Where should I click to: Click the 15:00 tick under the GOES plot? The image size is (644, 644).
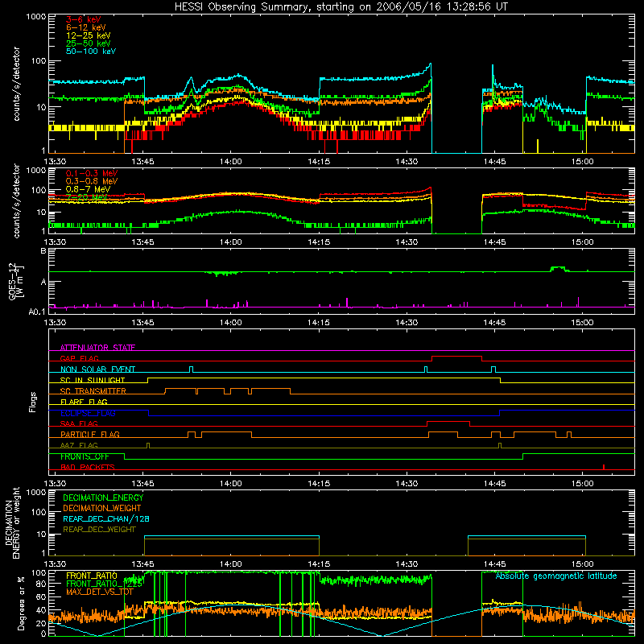[582, 323]
